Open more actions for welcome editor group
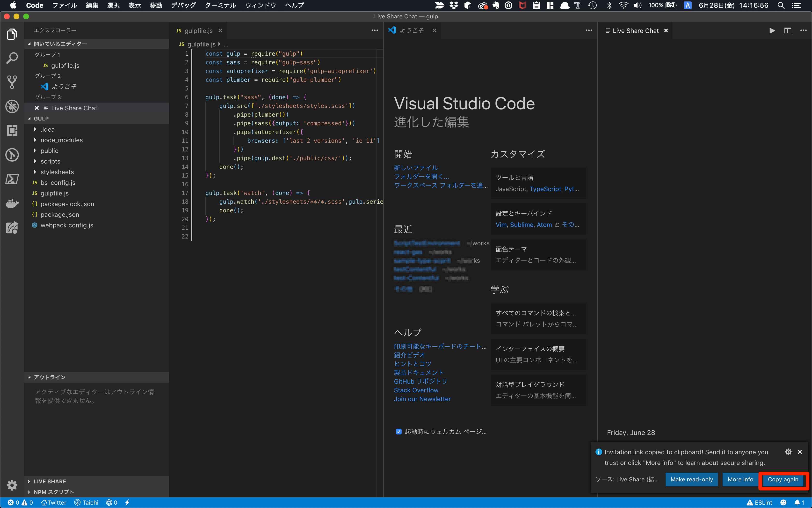Screen dimensions: 812x508 [x=589, y=30]
